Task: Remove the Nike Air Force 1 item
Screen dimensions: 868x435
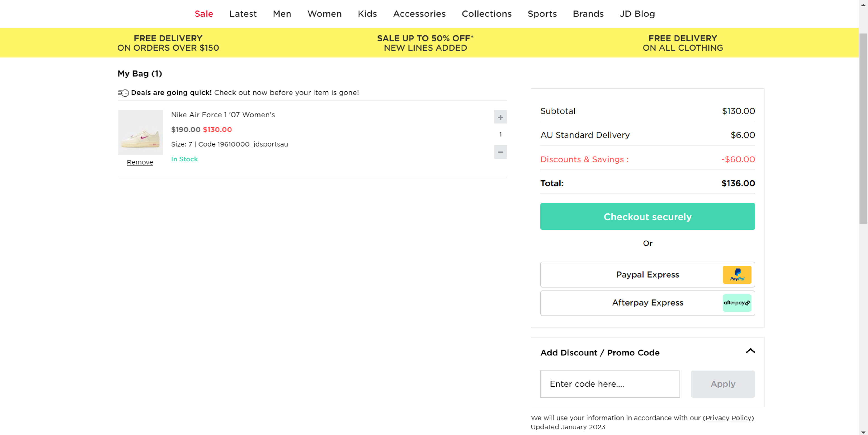Action: (140, 162)
